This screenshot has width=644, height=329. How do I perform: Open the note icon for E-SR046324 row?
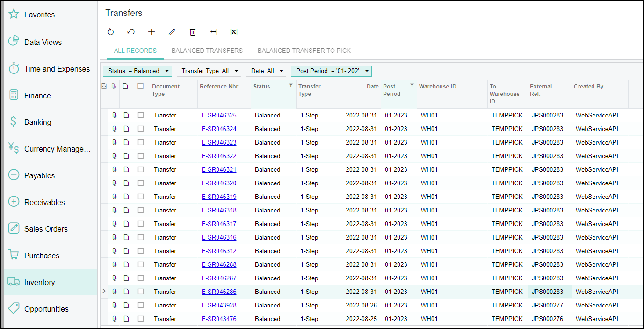point(126,129)
